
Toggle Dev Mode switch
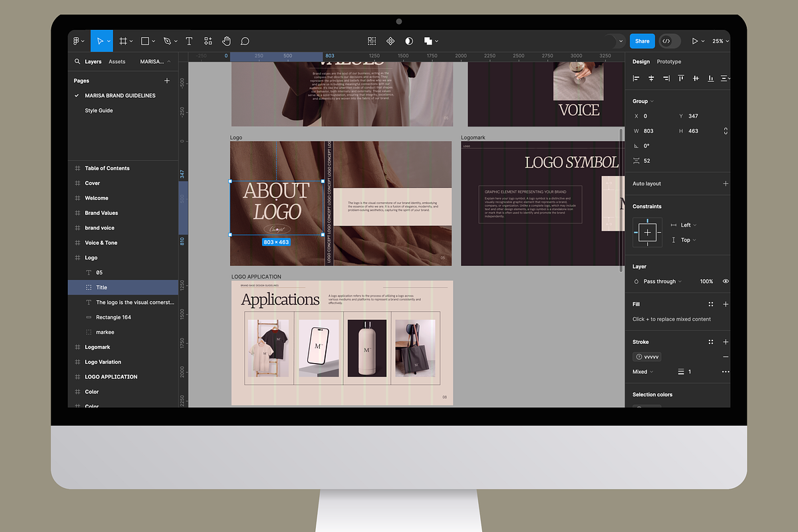[670, 41]
